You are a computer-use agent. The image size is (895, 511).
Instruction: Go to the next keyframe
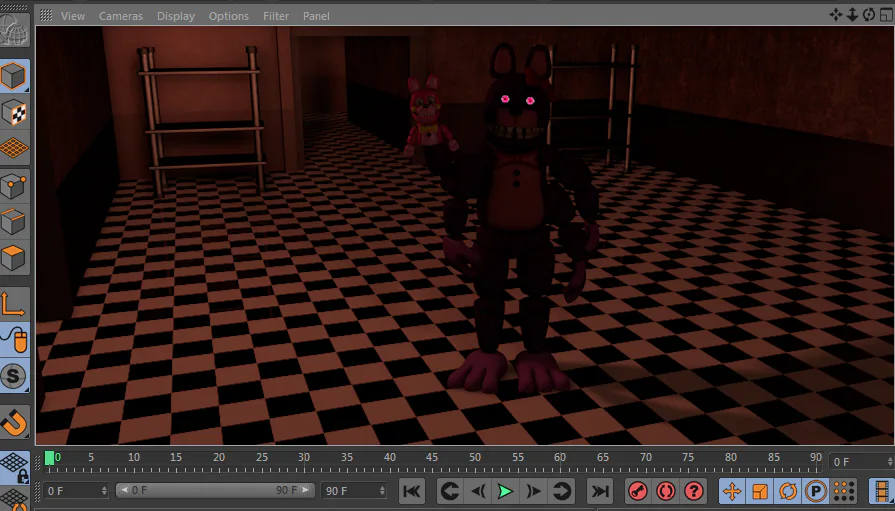pyautogui.click(x=561, y=491)
